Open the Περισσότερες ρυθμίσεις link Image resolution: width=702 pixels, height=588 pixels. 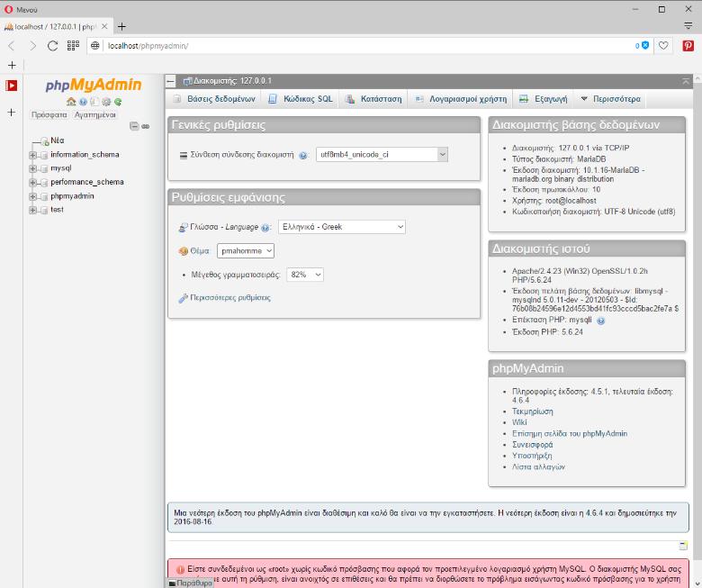(230, 297)
